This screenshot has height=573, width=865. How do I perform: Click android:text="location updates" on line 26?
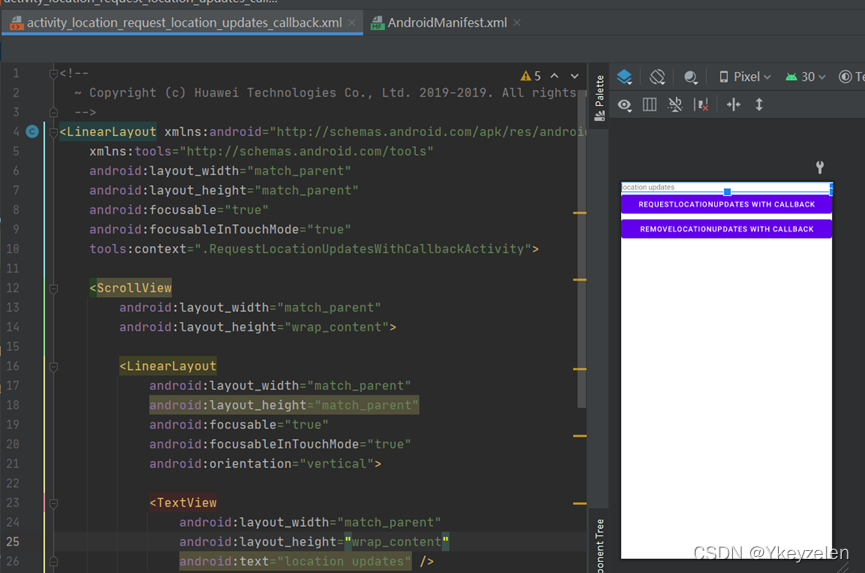coord(295,561)
